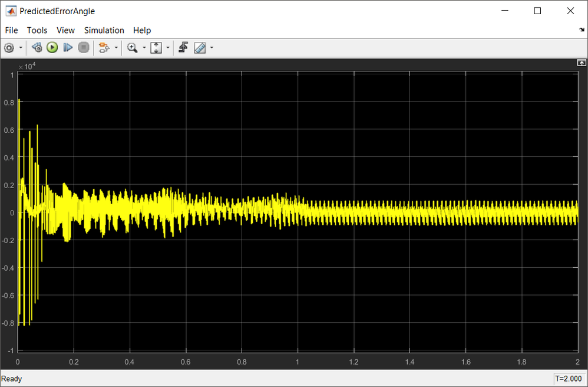This screenshot has height=387, width=588.
Task: Click y-axis tick label 0.4
Action: pos(9,158)
